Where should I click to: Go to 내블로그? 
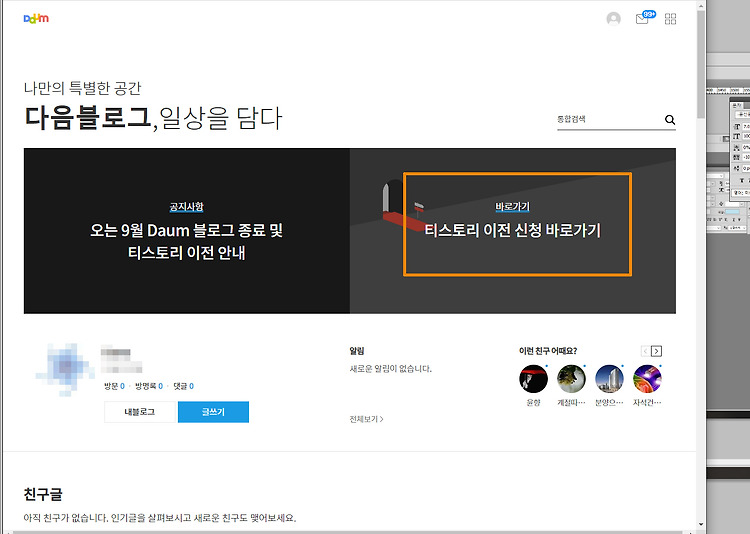point(141,412)
